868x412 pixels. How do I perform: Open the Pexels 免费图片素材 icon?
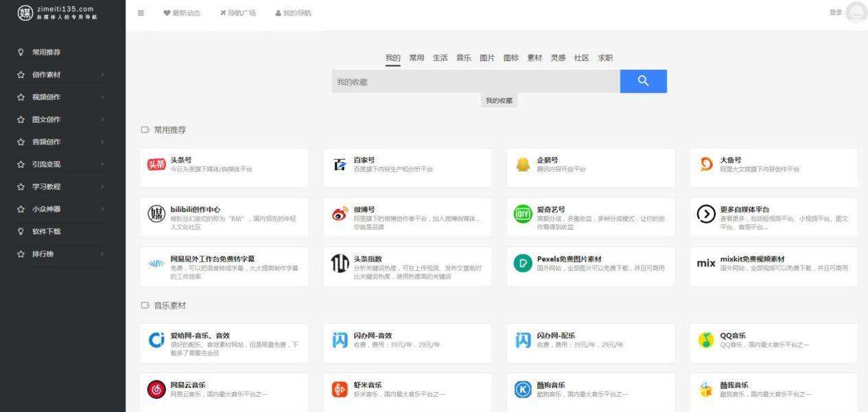pyautogui.click(x=523, y=263)
